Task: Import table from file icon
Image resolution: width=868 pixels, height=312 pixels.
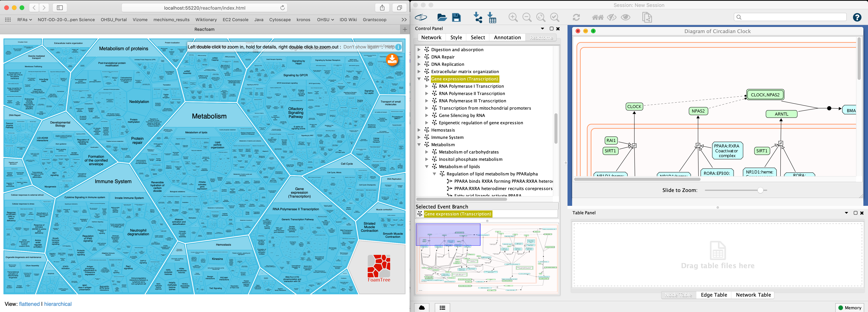Action: [x=492, y=17]
